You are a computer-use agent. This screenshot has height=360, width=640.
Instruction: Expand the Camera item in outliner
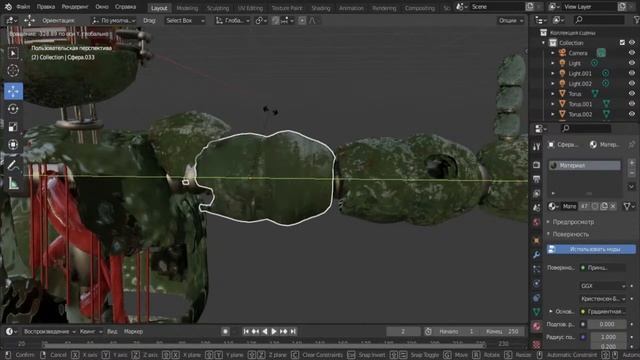click(x=553, y=53)
